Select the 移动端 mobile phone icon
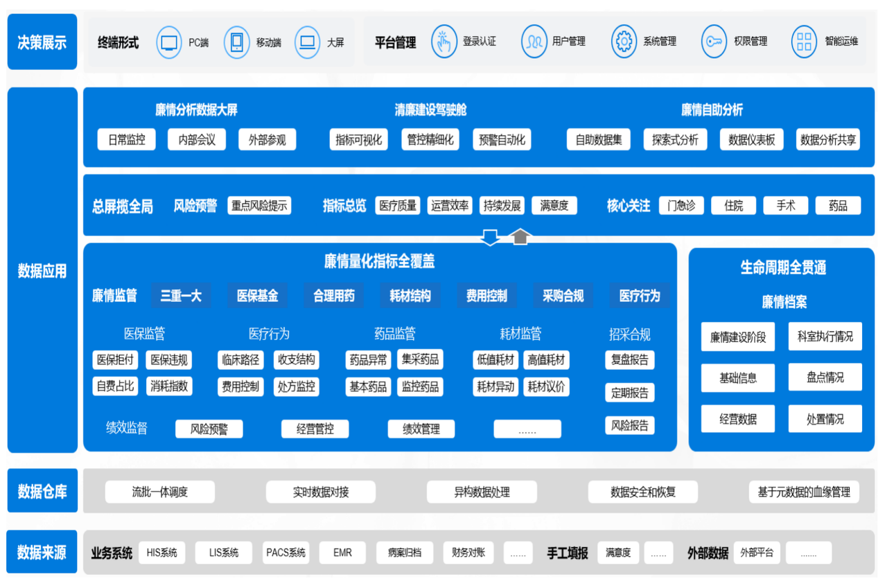The height and width of the screenshot is (588, 887). [x=236, y=42]
